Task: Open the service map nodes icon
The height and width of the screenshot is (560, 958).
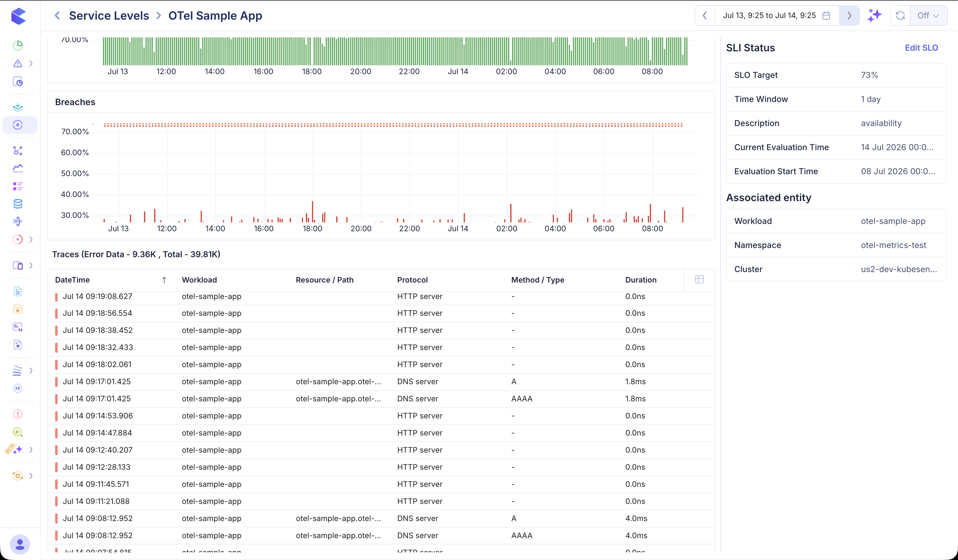Action: pyautogui.click(x=17, y=150)
